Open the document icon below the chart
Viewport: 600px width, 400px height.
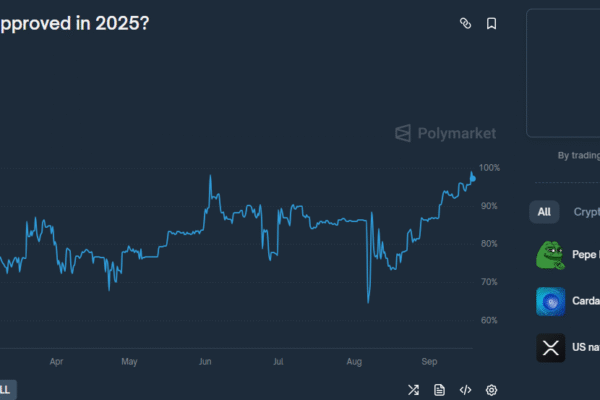click(x=439, y=390)
